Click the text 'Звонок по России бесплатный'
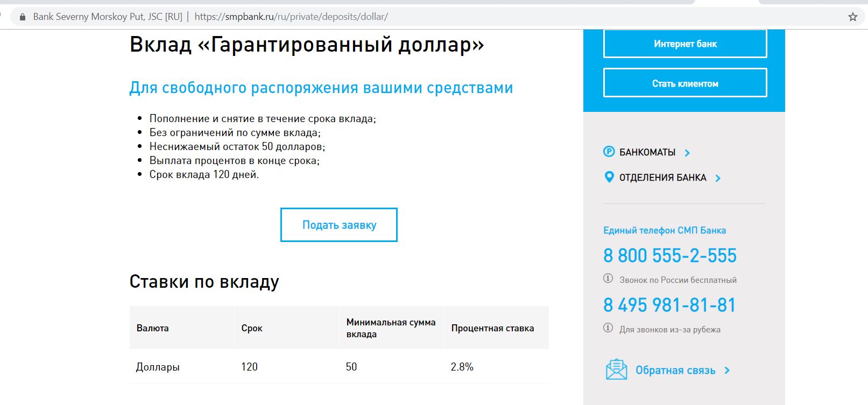The width and height of the screenshot is (868, 405). (678, 280)
